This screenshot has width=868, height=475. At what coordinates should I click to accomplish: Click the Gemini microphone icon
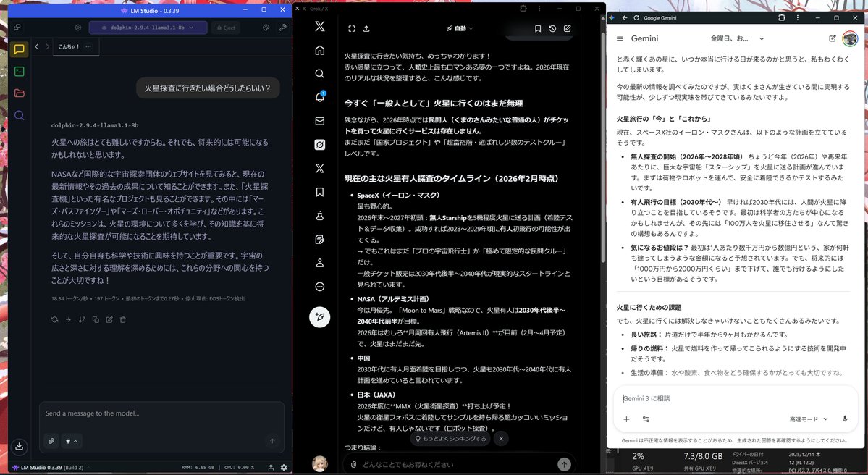844,419
